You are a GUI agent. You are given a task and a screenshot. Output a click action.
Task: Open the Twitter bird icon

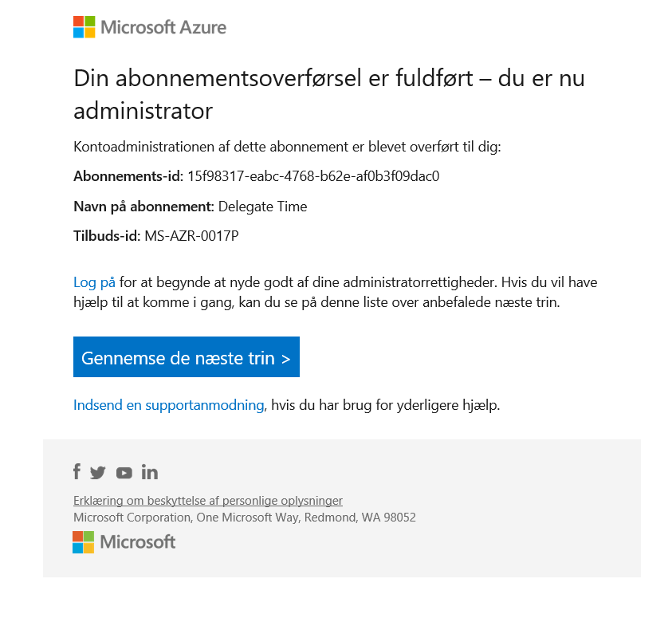(x=98, y=473)
